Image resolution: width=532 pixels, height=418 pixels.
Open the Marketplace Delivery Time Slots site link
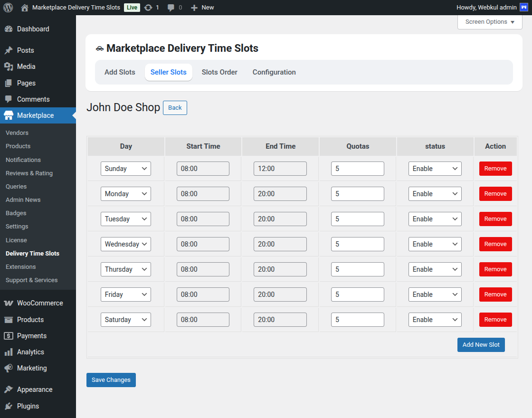pyautogui.click(x=76, y=8)
